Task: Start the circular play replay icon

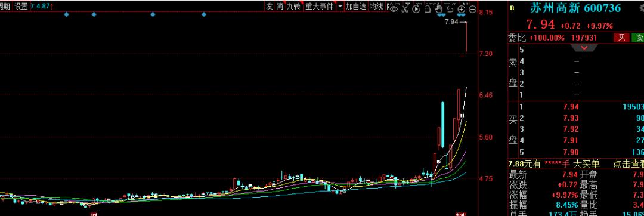Action: [416, 8]
